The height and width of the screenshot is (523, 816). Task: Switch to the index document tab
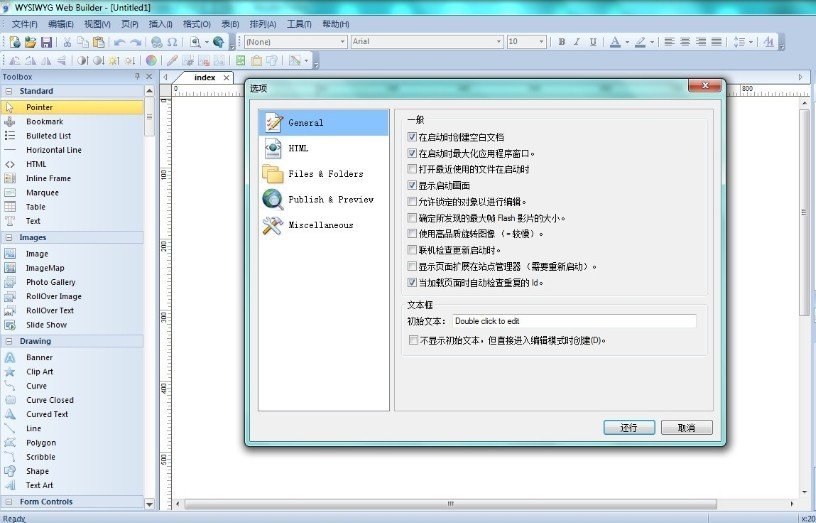click(x=205, y=77)
